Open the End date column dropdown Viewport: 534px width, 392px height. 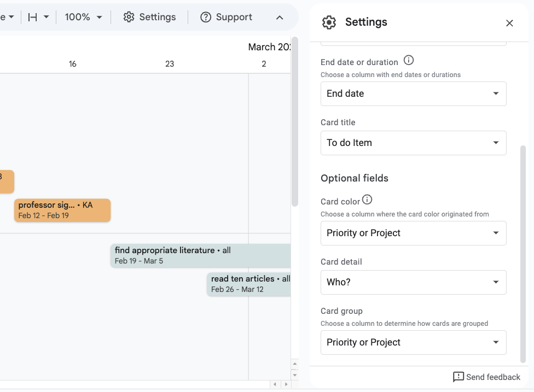pyautogui.click(x=413, y=93)
